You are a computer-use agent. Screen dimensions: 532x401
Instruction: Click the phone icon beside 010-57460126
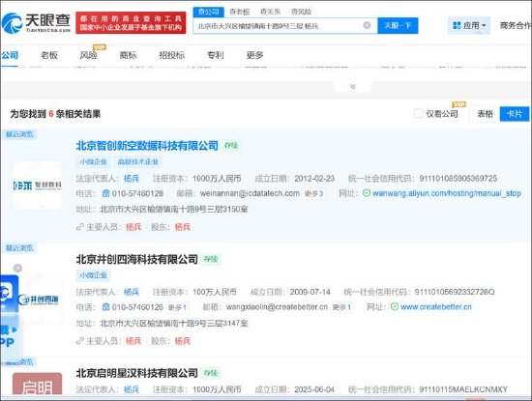[x=105, y=307]
